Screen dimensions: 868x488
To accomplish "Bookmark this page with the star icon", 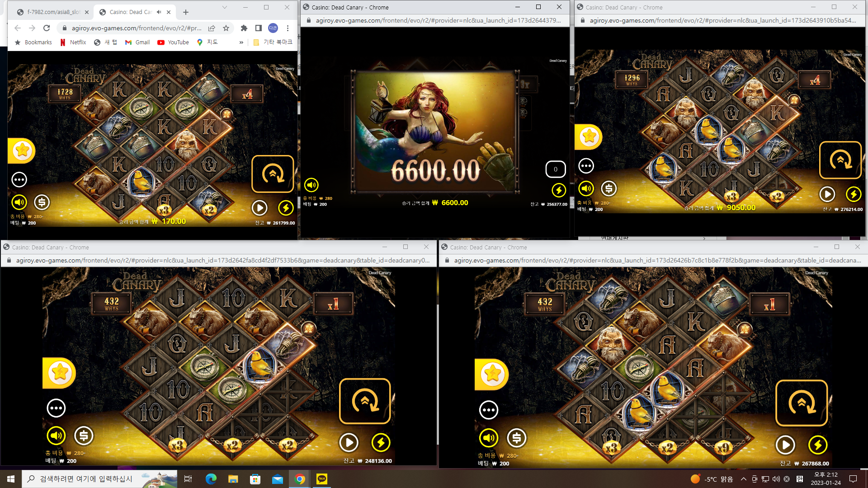I will [226, 28].
